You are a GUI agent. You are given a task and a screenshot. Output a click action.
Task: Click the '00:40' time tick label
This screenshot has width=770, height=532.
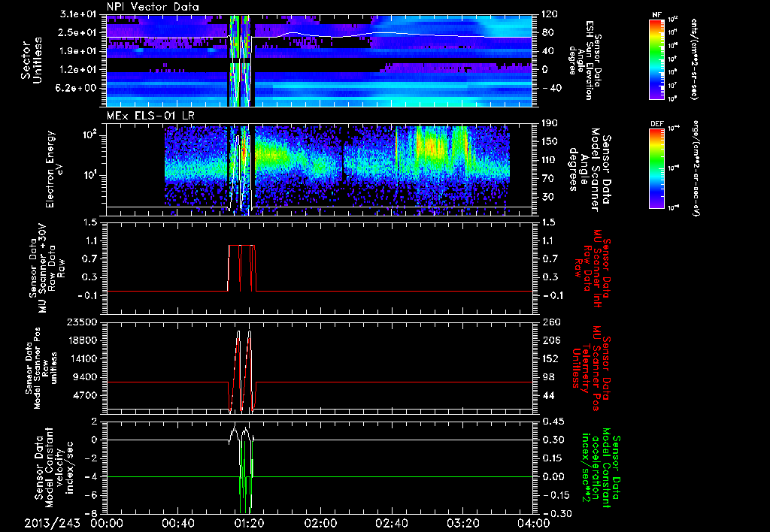[177, 524]
